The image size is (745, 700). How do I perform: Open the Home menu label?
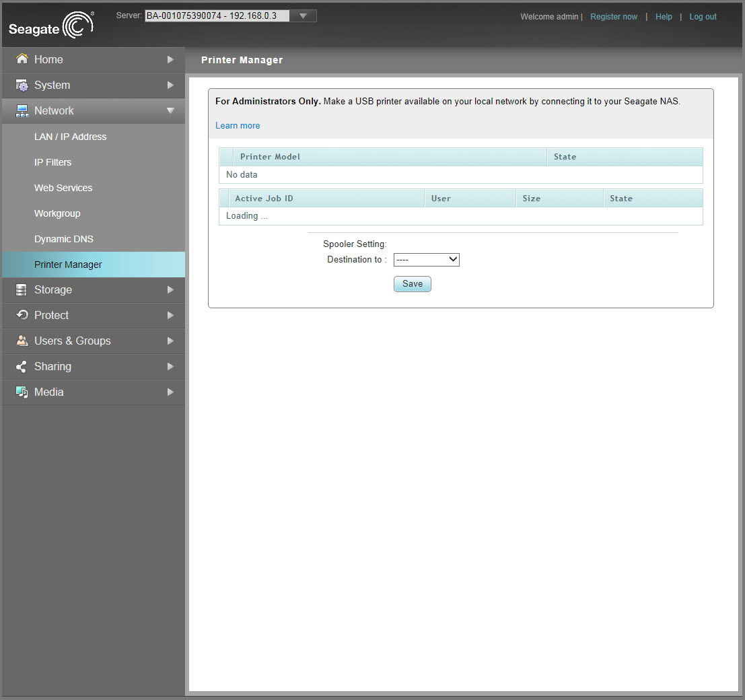pos(48,59)
